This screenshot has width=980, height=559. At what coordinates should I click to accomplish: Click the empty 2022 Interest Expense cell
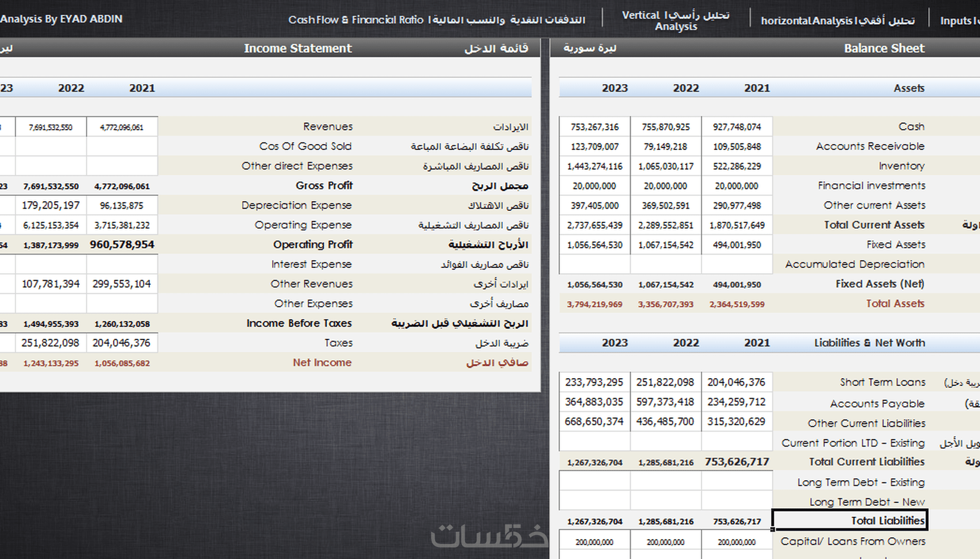(51, 264)
